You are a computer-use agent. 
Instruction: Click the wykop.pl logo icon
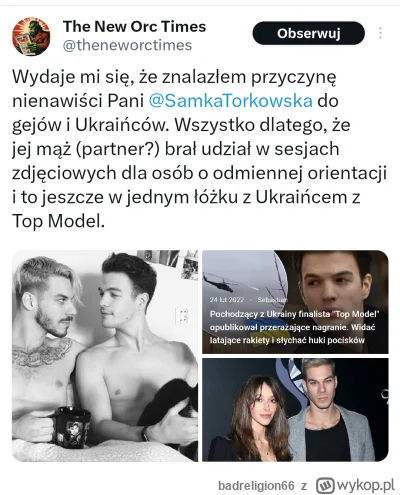[x=325, y=485]
